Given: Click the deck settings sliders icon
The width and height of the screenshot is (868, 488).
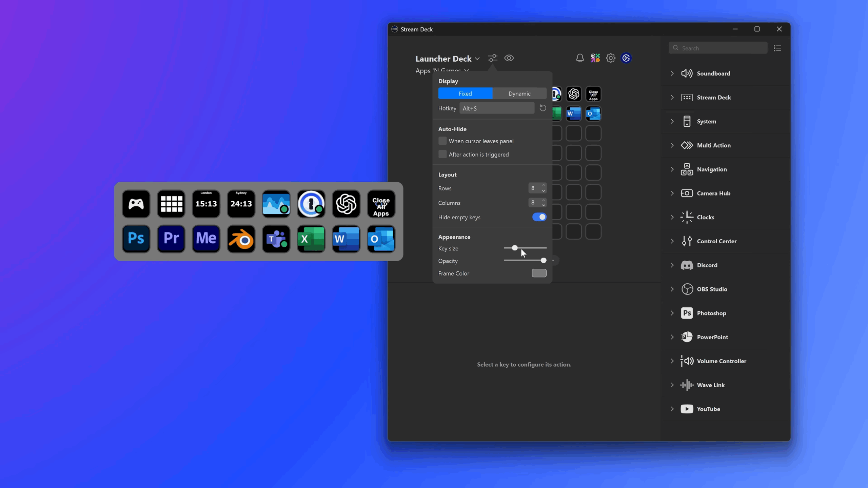Looking at the screenshot, I should point(493,58).
